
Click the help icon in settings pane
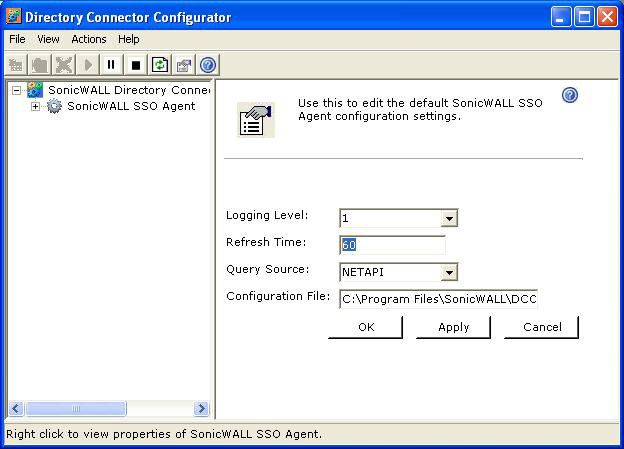coord(570,95)
